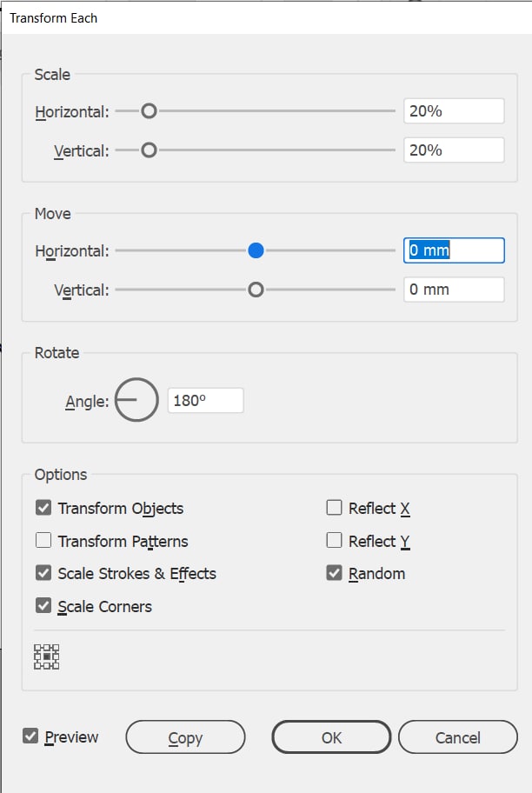
Task: Click the Scale Vertical slider handle
Action: click(x=149, y=150)
